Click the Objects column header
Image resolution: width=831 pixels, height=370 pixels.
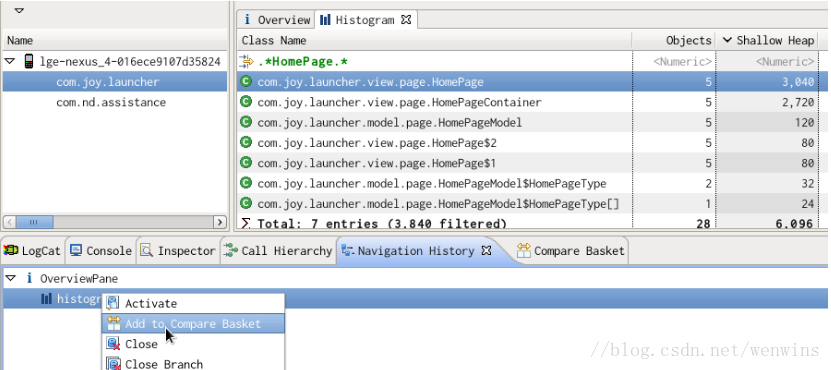[674, 41]
